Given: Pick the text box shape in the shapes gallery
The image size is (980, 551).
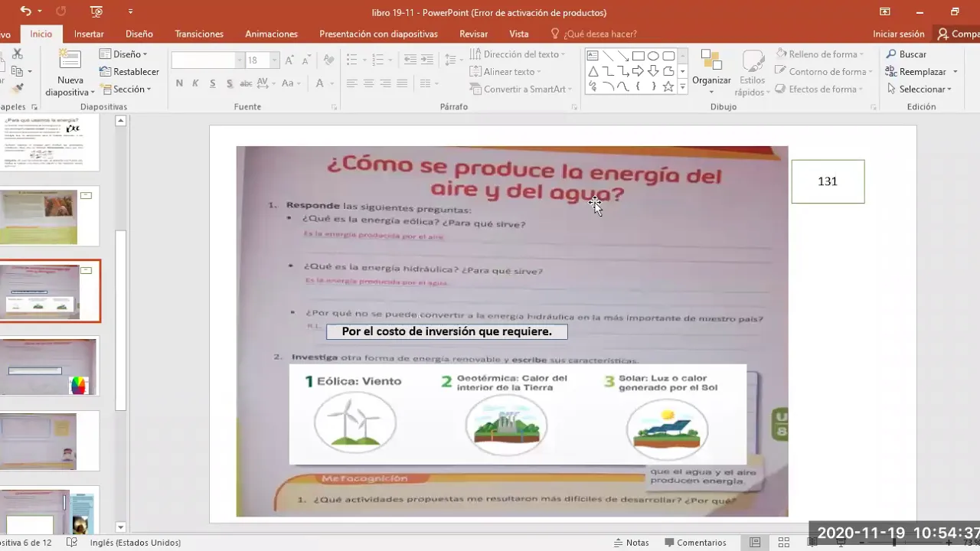Looking at the screenshot, I should (x=593, y=56).
